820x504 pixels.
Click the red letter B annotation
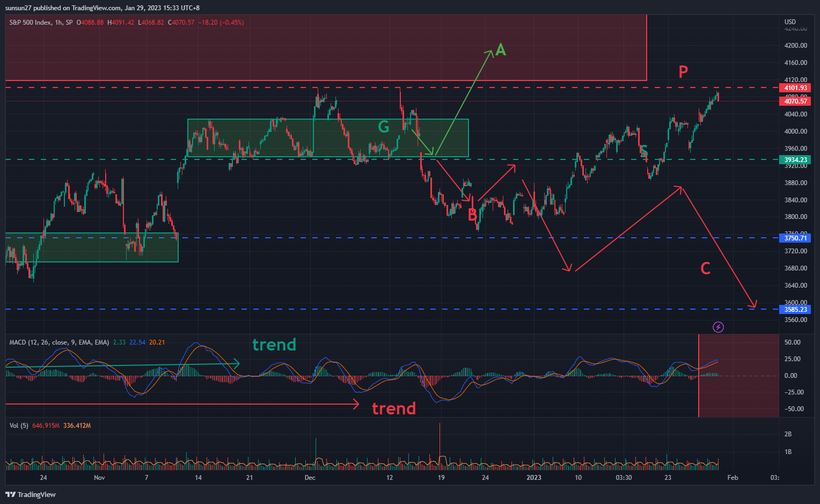[x=472, y=215]
